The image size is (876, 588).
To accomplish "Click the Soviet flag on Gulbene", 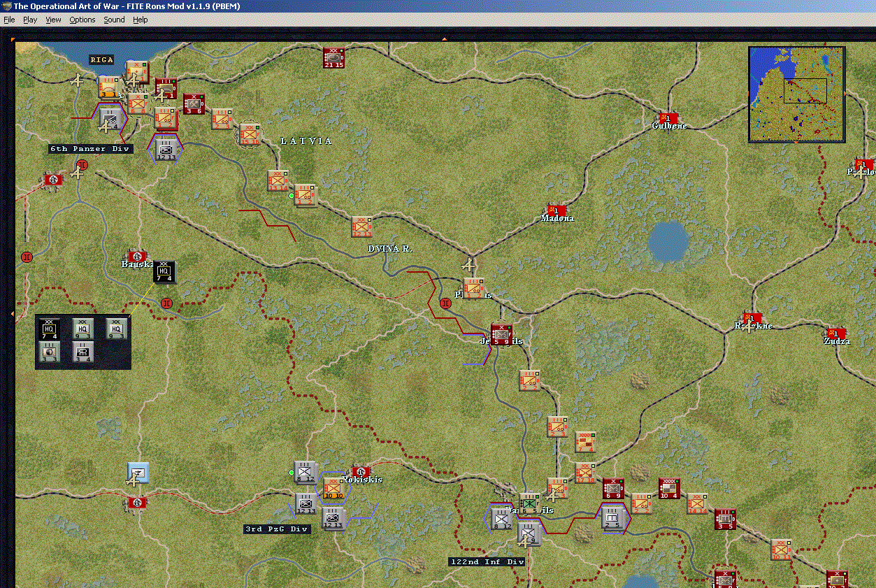I will pos(667,117).
